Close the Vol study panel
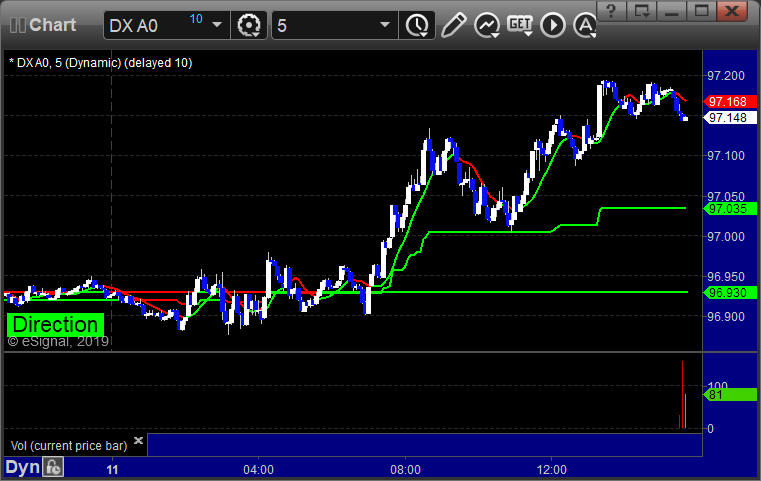 (x=138, y=440)
